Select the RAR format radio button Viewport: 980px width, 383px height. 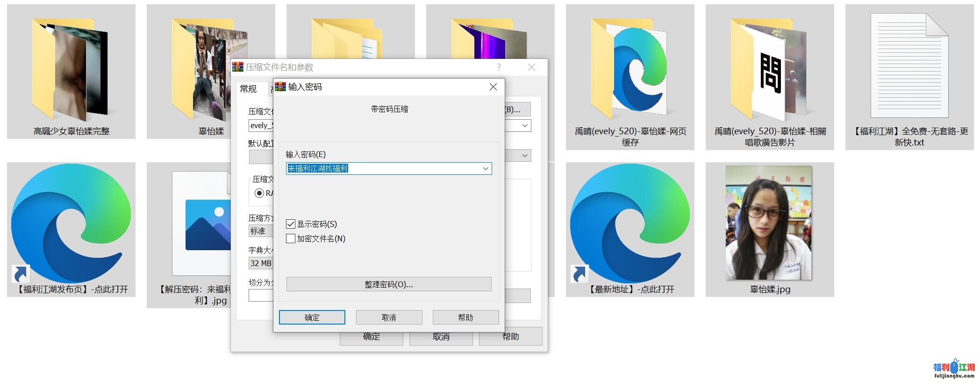[259, 193]
